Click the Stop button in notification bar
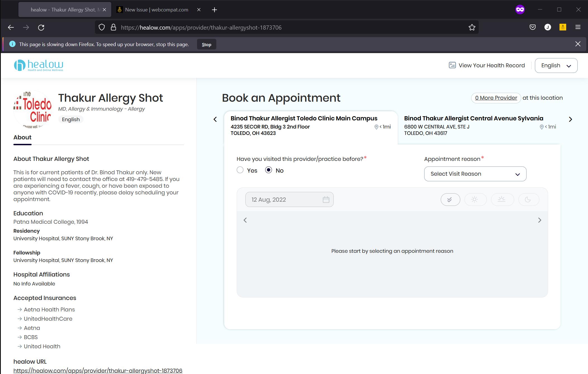This screenshot has width=588, height=374. pos(207,44)
